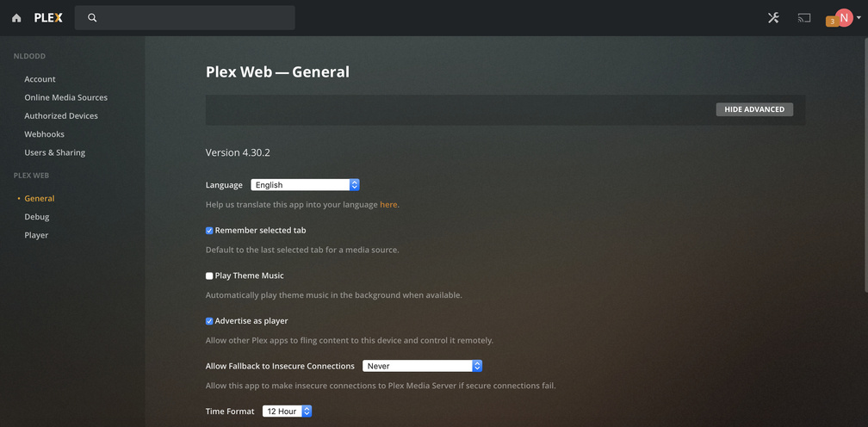The height and width of the screenshot is (427, 868).
Task: Click the NLDODD sidebar section header
Action: (29, 56)
